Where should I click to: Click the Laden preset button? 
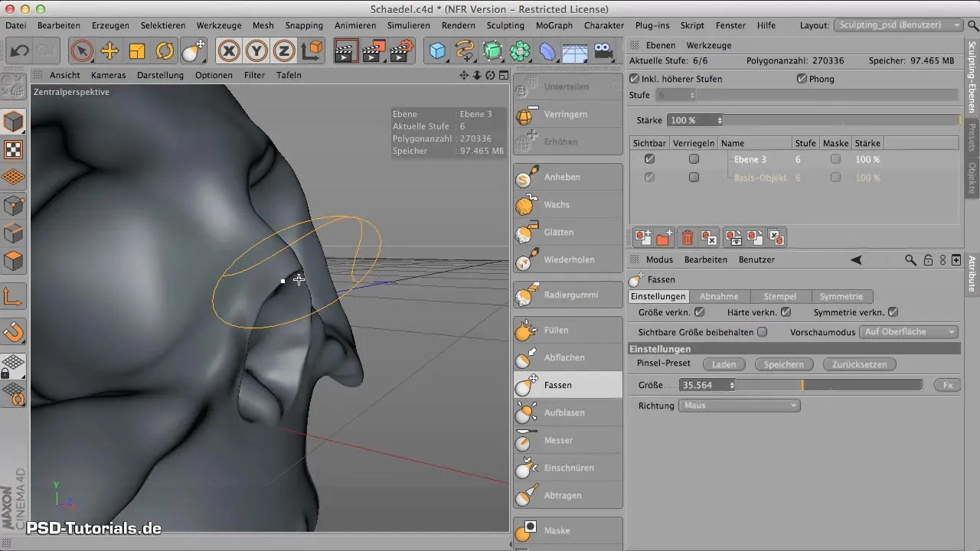point(724,364)
